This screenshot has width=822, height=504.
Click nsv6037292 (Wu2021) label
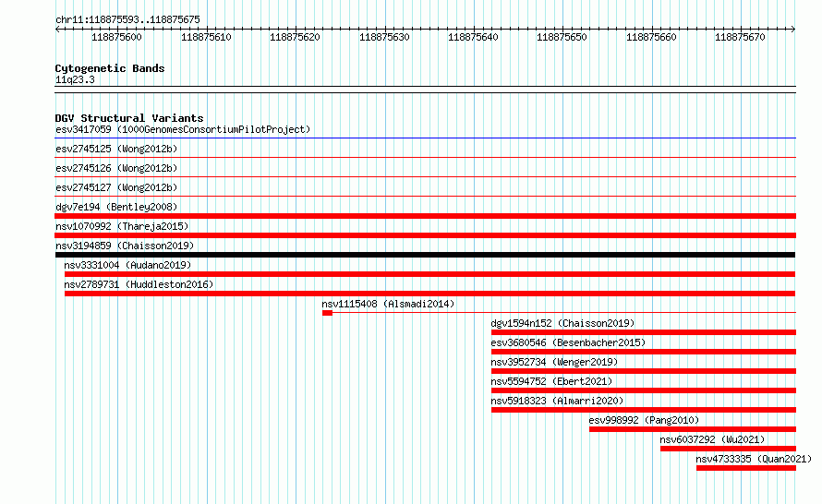tap(712, 439)
